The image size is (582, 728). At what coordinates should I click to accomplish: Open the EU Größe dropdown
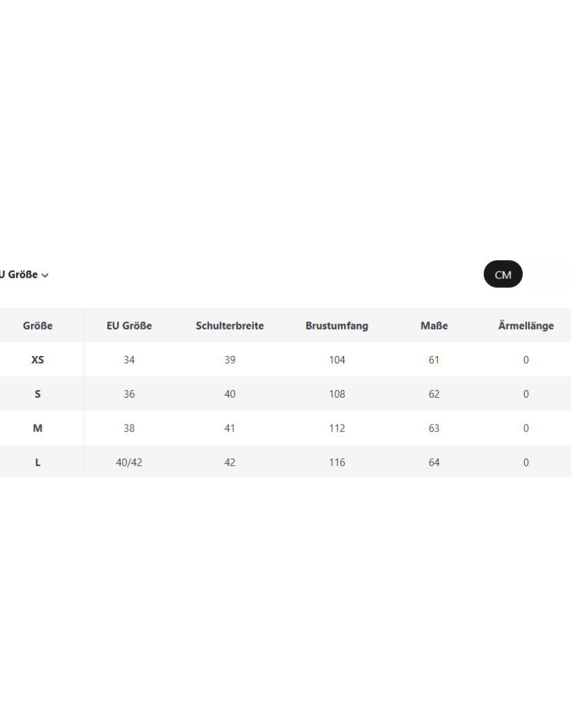click(x=20, y=275)
